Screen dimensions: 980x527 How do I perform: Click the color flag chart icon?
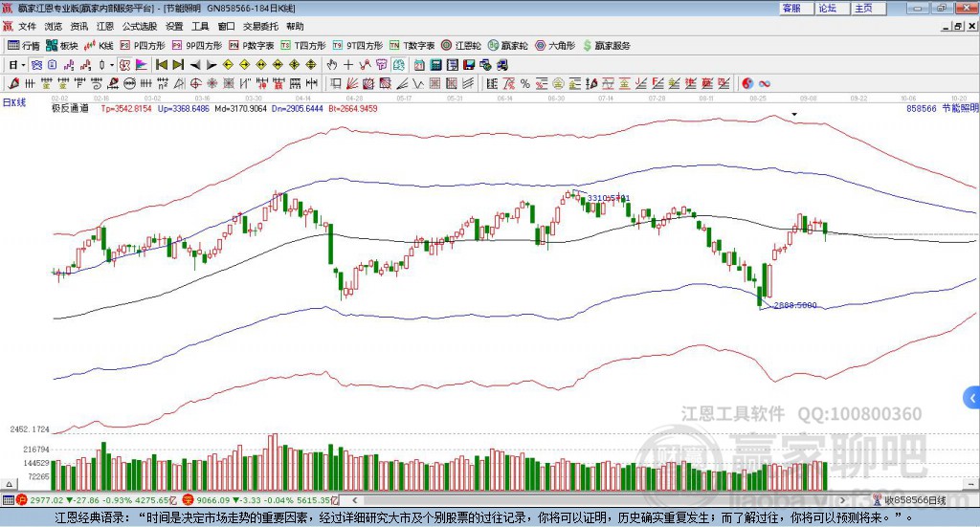[x=142, y=65]
